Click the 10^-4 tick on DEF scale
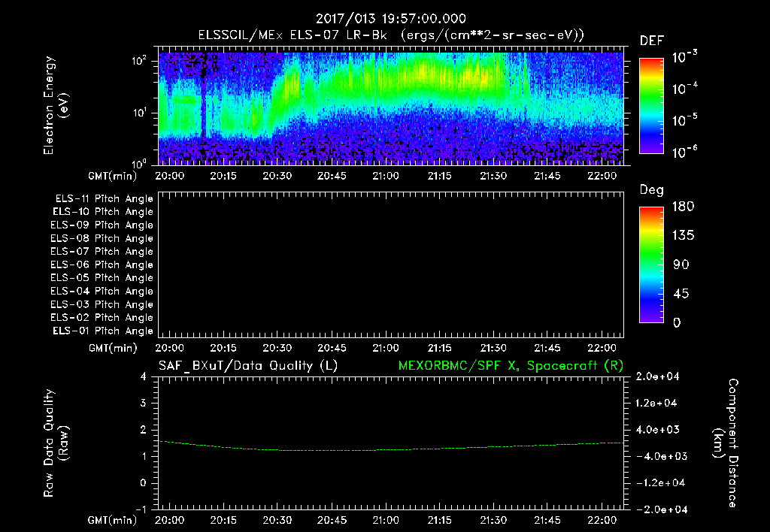Image resolution: width=770 pixels, height=532 pixels. (x=684, y=89)
